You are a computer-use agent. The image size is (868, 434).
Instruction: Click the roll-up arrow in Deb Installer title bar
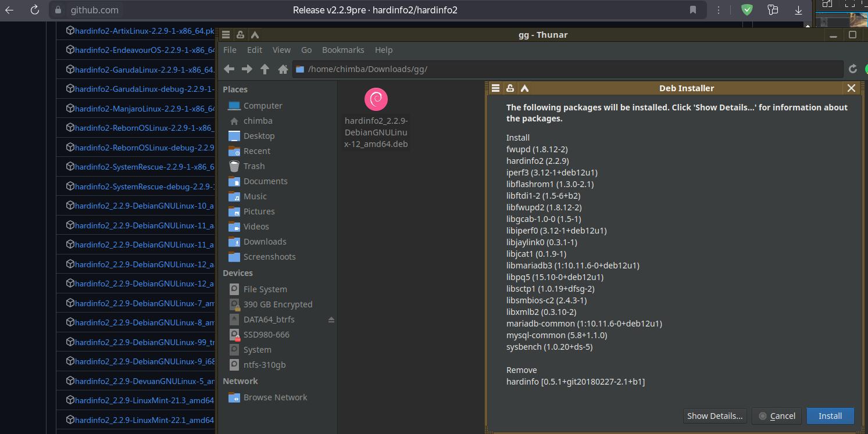[x=524, y=88]
